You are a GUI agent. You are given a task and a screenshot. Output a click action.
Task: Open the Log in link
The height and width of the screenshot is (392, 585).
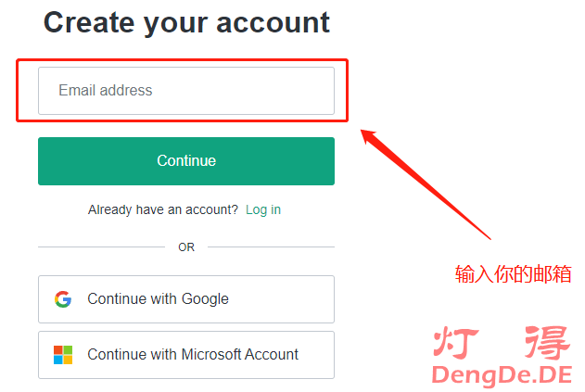click(x=263, y=209)
